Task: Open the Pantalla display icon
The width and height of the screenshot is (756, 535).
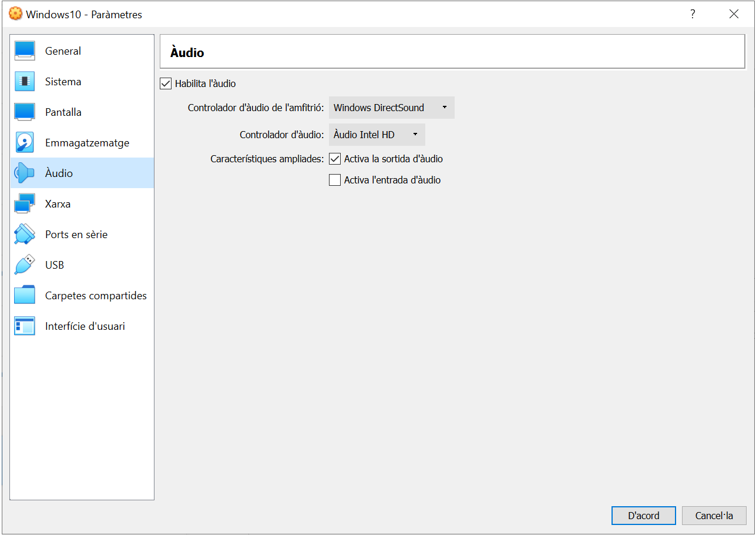Action: coord(25,112)
